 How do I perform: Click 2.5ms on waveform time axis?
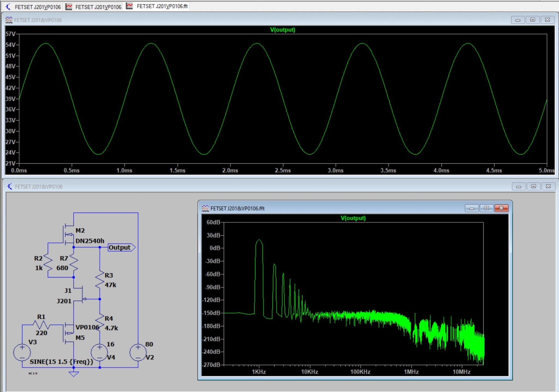click(x=283, y=170)
